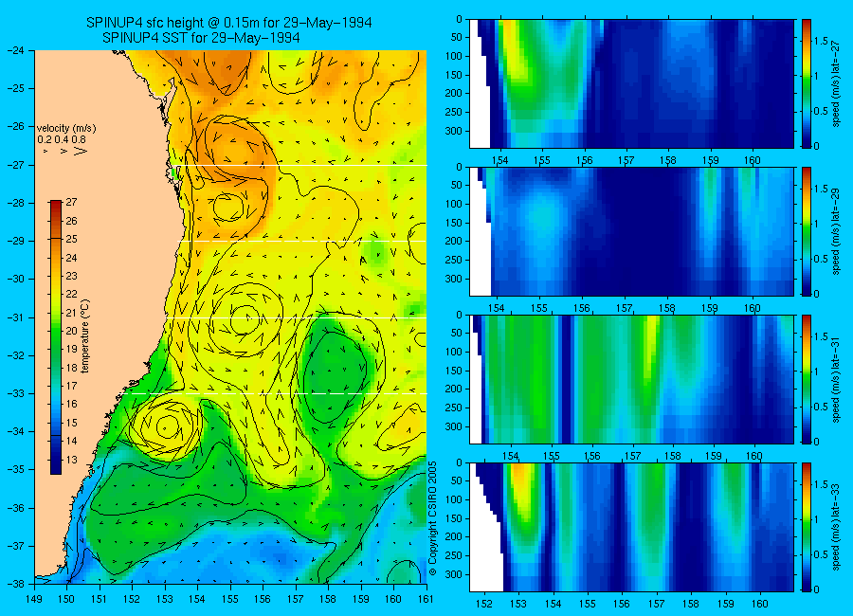Click the 'speed (m/s) lat=-29' colorbar label
Image resolution: width=853 pixels, height=616 pixels.
(837, 231)
